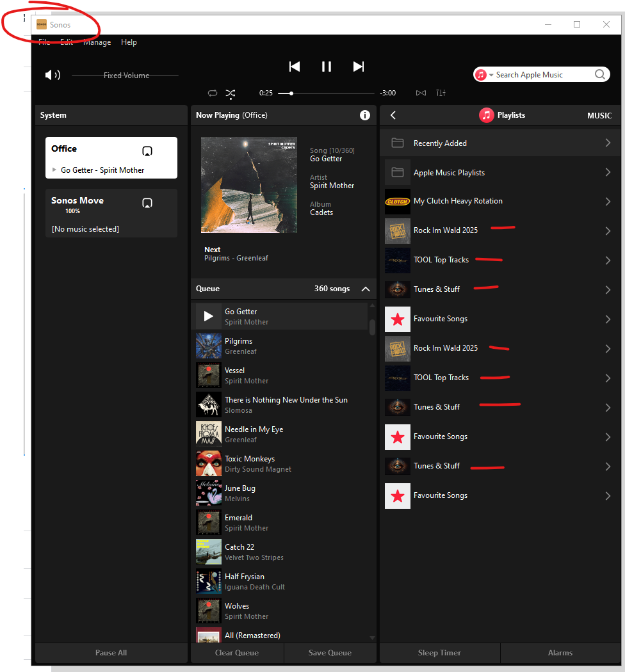Select June Bug by Melvins
Viewport: 625px width, 672px height.
282,493
